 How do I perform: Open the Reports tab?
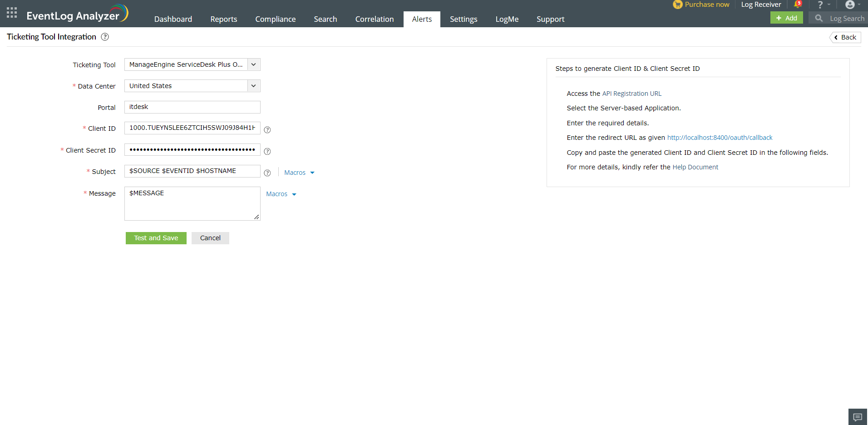(224, 19)
